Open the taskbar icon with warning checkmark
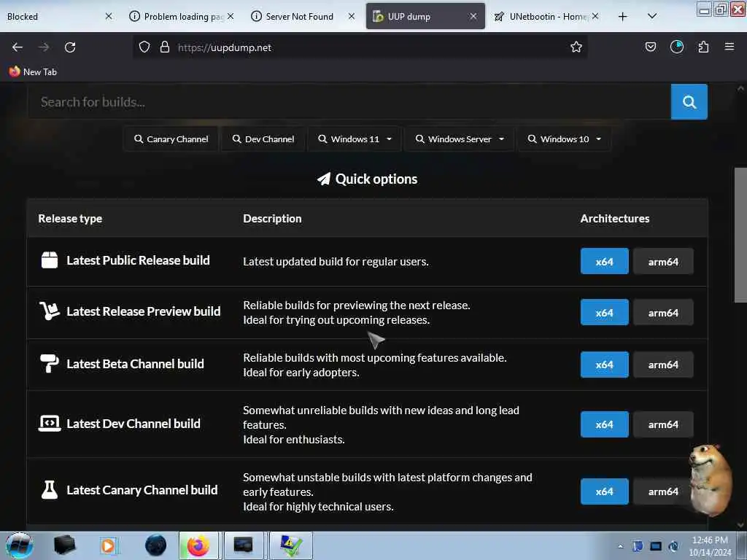 (x=291, y=545)
